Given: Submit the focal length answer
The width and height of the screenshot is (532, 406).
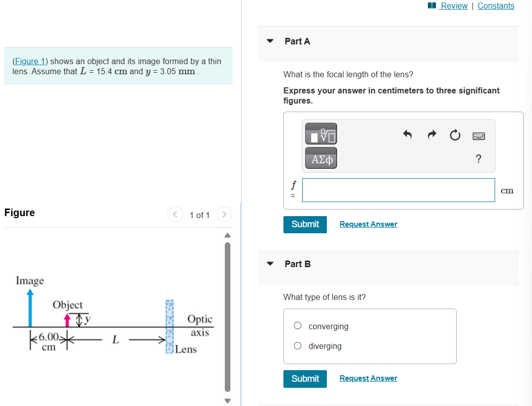Looking at the screenshot, I should (x=305, y=224).
